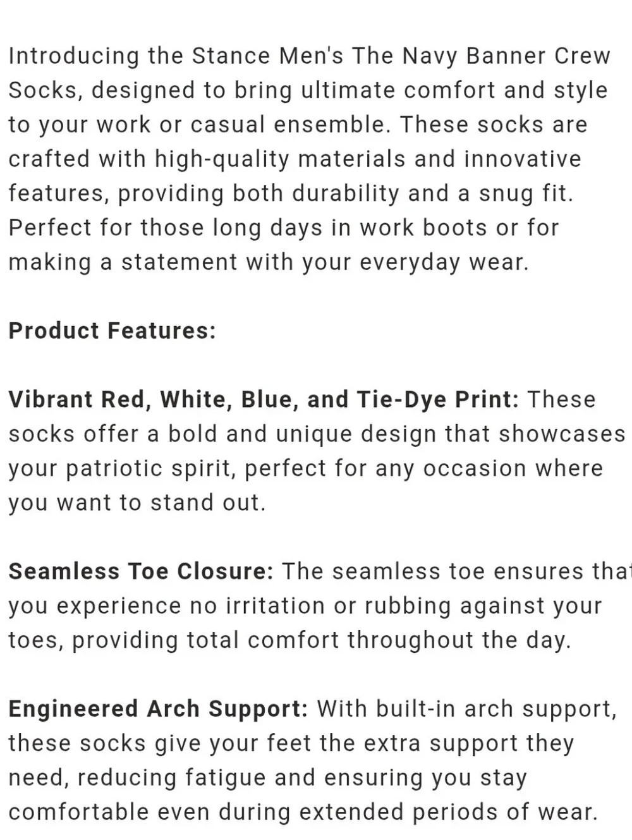Click the 'Seamless Toe Closure:' bold label
This screenshot has height=840, width=632.
(141, 571)
